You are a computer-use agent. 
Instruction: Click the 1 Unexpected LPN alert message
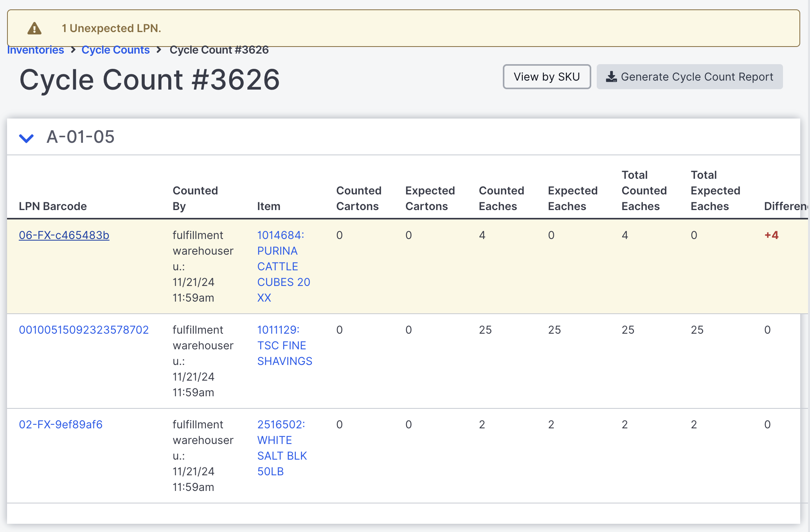(x=111, y=28)
